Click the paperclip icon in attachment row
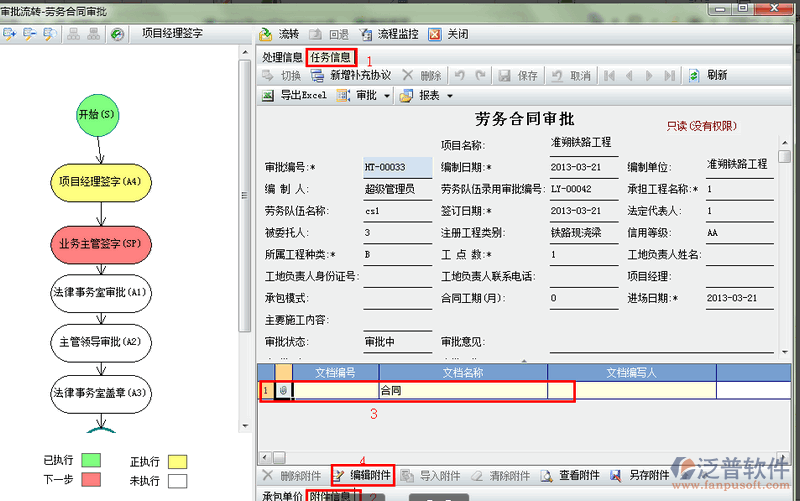Screen dimensions: 800x501 click(284, 390)
